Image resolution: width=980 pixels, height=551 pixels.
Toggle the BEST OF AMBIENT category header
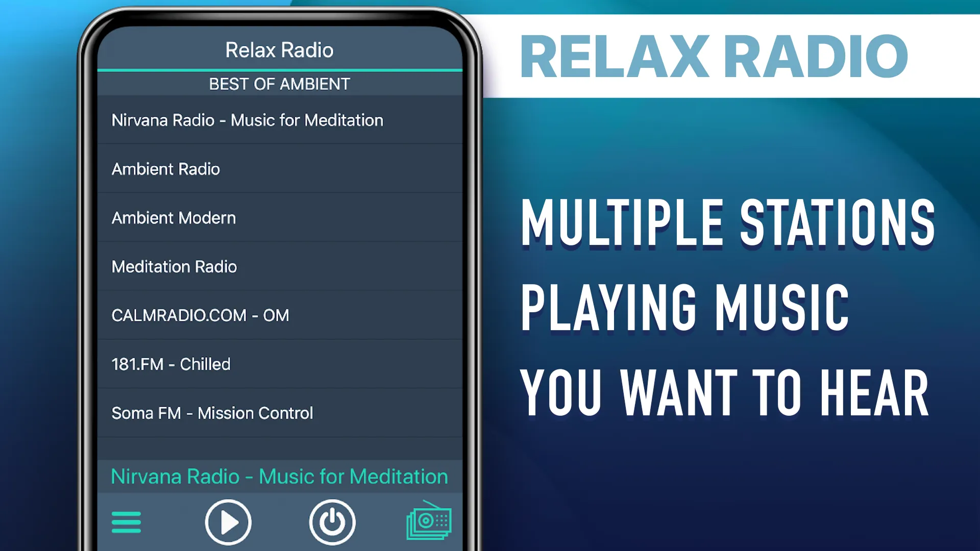(279, 84)
